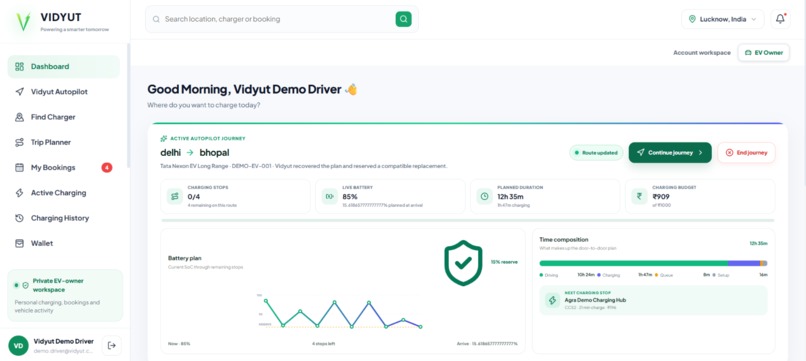The image size is (806, 361).
Task: Click the magnifier icon inside search field
Action: tap(156, 19)
